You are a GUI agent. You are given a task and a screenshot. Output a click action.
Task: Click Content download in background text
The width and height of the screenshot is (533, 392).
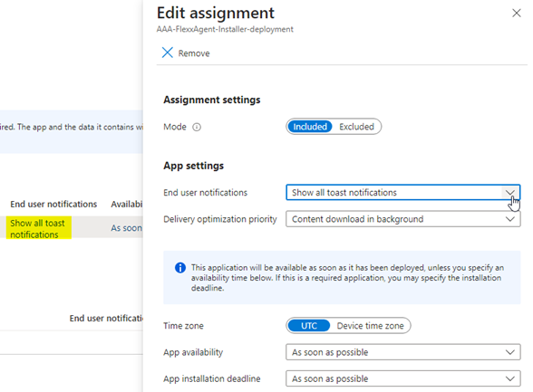pos(357,219)
